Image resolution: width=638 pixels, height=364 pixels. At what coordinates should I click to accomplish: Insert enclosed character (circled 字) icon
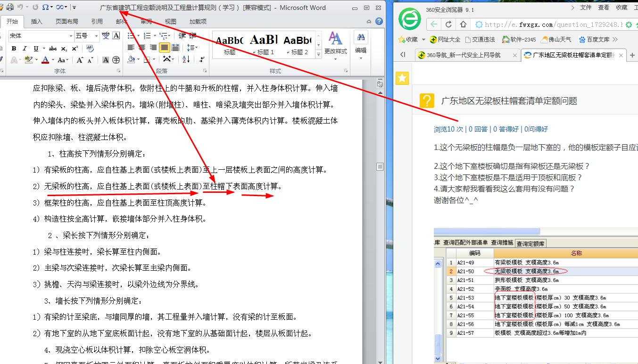pyautogui.click(x=116, y=60)
